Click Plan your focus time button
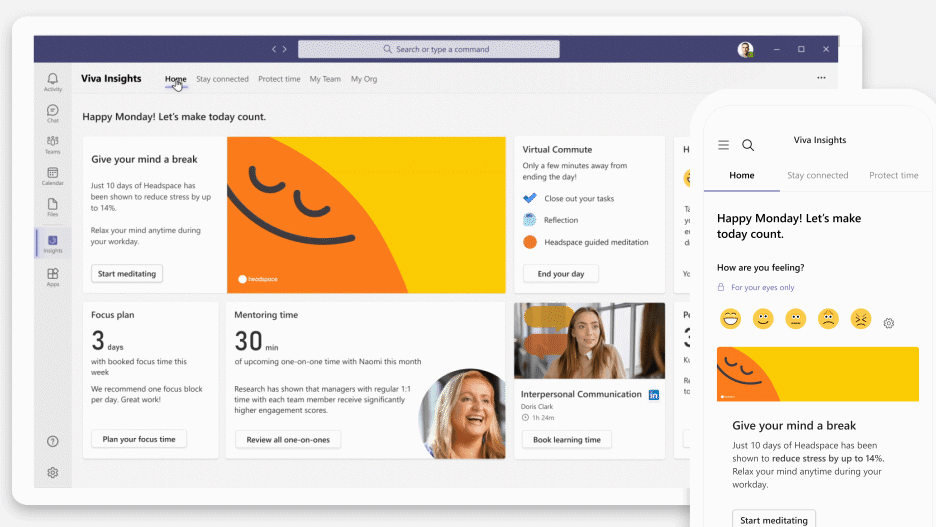This screenshot has width=936, height=527. tap(138, 439)
